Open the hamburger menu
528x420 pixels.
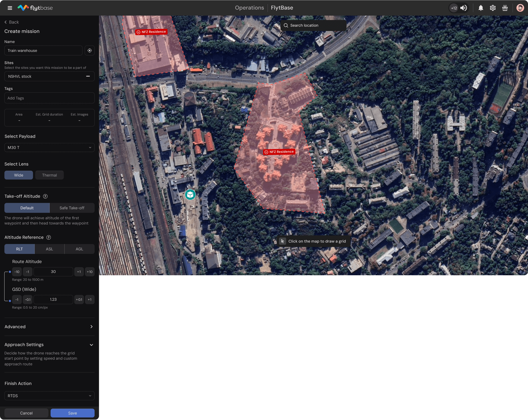10,8
